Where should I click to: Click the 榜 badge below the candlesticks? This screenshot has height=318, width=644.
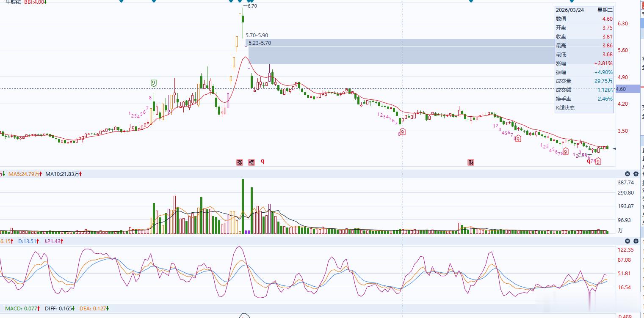pos(252,162)
